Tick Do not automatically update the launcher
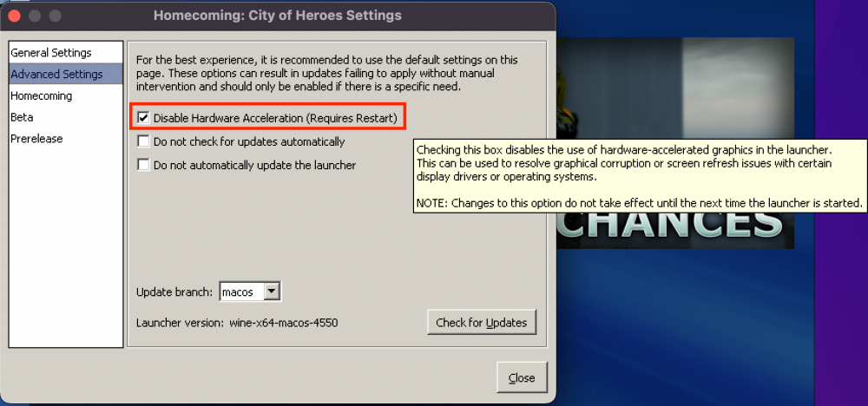 (x=143, y=165)
